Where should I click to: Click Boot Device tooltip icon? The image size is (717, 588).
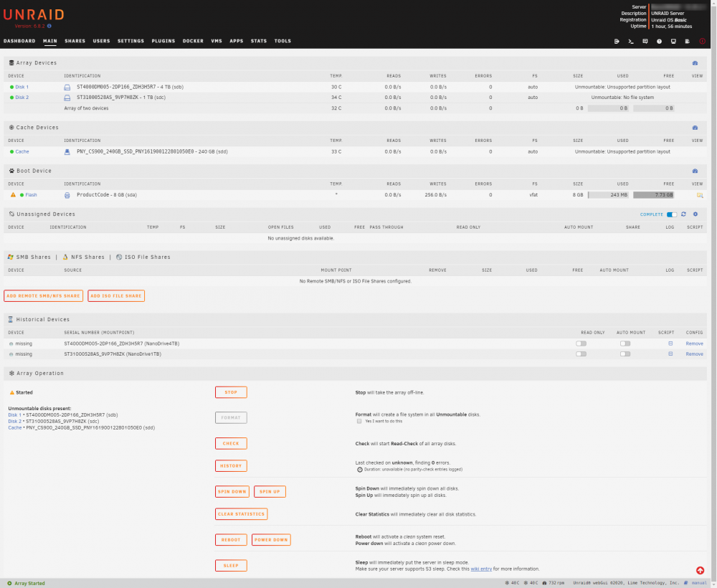coord(695,171)
